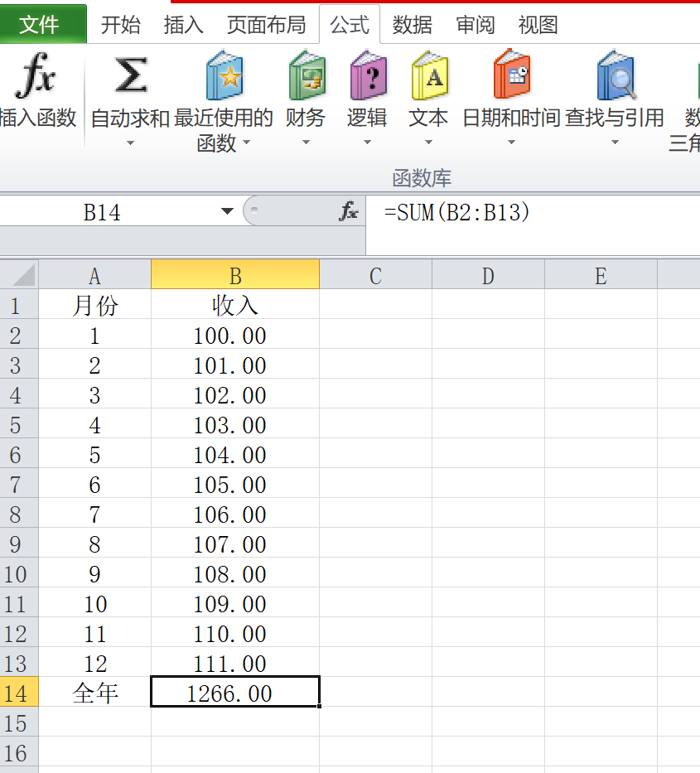
Task: Open the 文件 tab
Action: pos(43,24)
